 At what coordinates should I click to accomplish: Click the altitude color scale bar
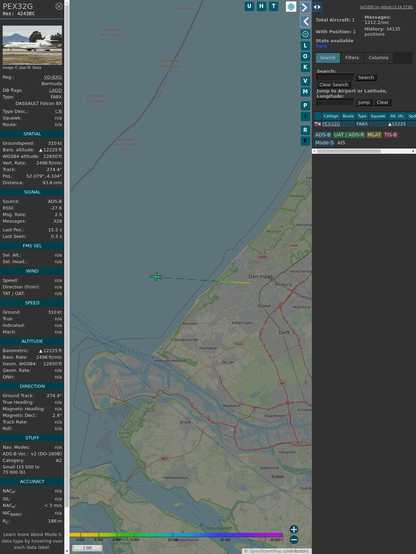click(x=176, y=535)
